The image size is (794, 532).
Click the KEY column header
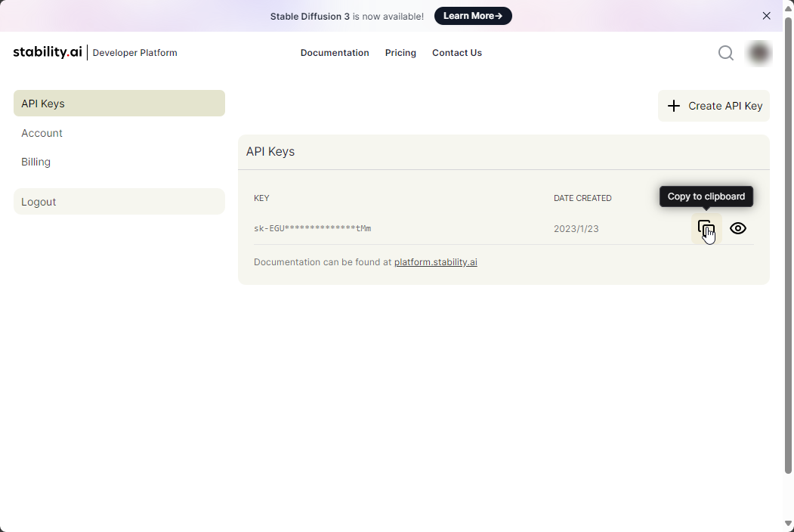click(261, 198)
